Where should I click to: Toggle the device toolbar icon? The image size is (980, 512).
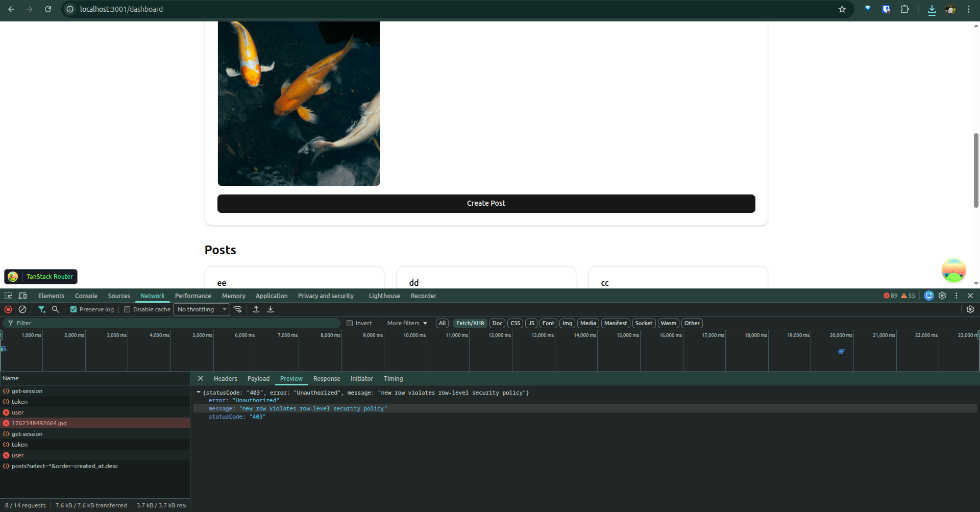22,296
